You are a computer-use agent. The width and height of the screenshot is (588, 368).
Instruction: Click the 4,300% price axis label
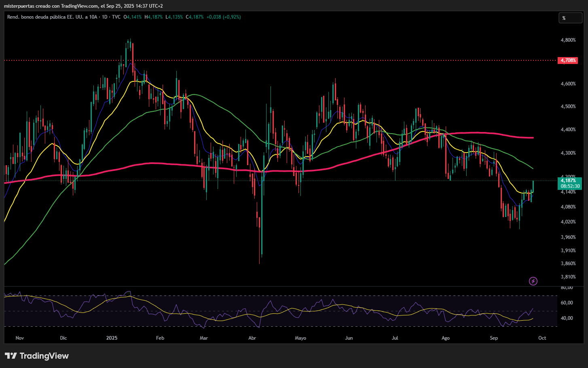(x=568, y=153)
